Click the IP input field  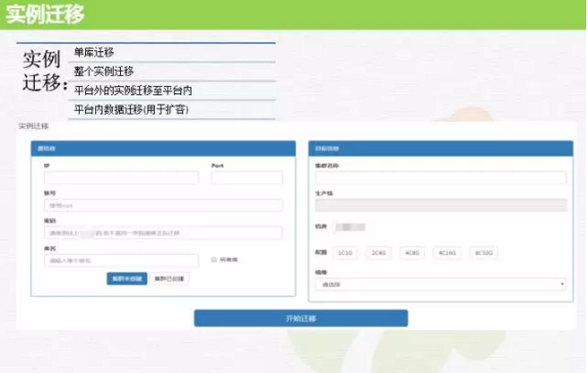[121, 178]
